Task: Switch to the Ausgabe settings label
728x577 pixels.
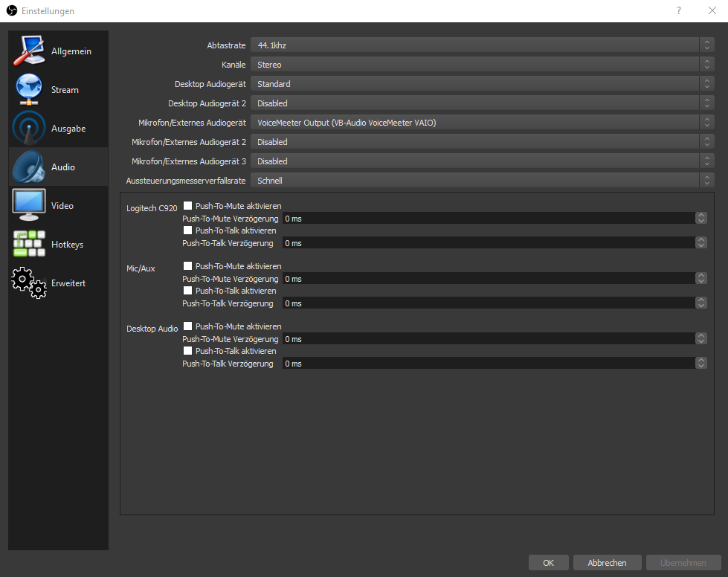Action: [68, 129]
